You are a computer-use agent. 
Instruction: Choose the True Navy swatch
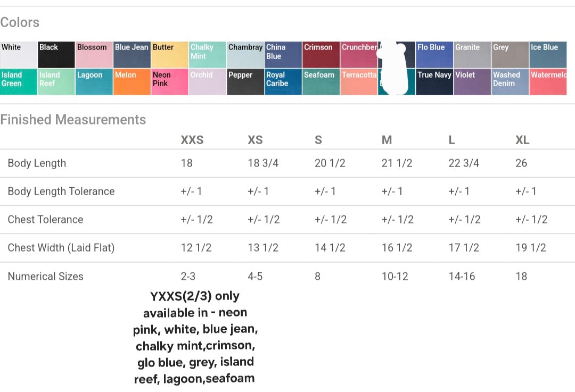pos(434,82)
